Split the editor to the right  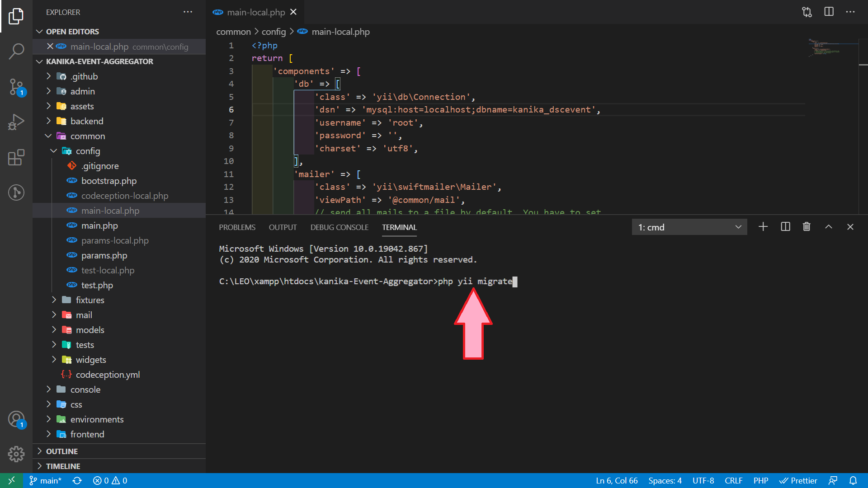829,12
